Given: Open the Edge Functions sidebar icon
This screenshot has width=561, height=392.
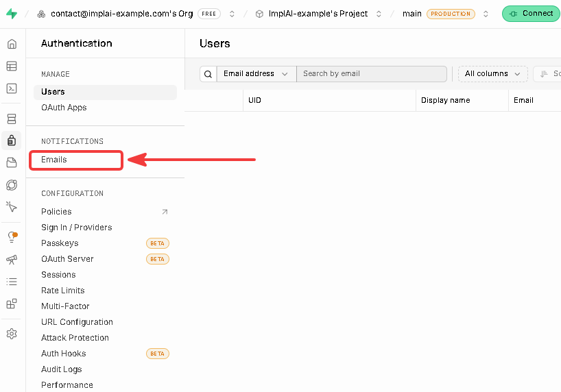Looking at the screenshot, I should 12,185.
